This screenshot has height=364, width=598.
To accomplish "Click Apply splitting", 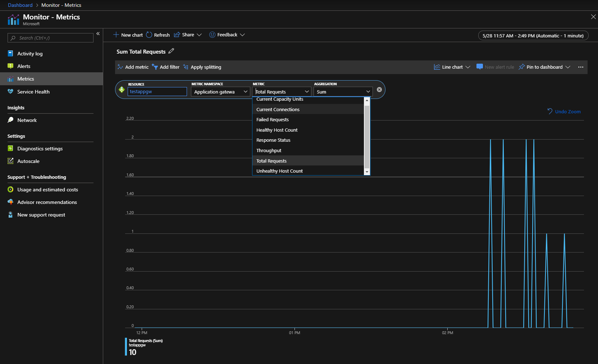I will pyautogui.click(x=202, y=67).
